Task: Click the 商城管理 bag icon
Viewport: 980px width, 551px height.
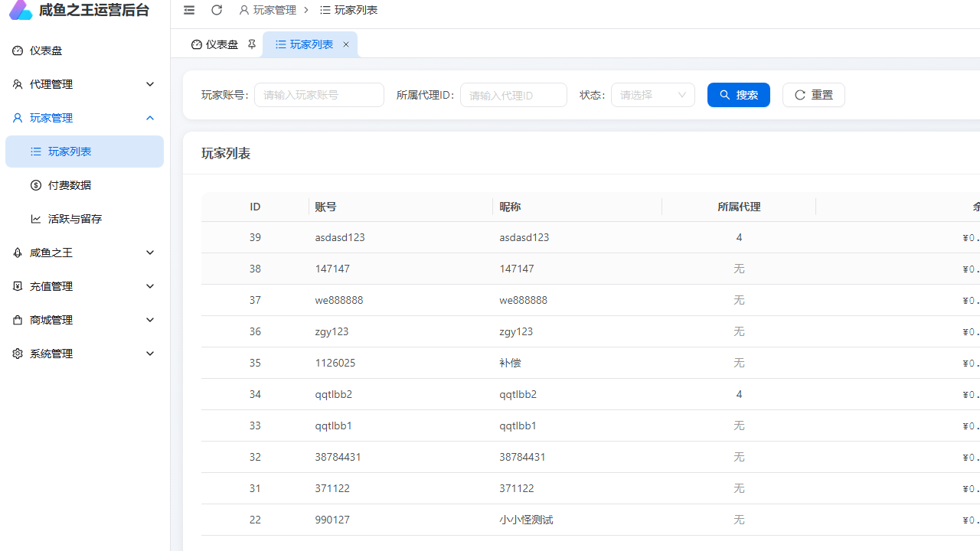Action: coord(18,320)
